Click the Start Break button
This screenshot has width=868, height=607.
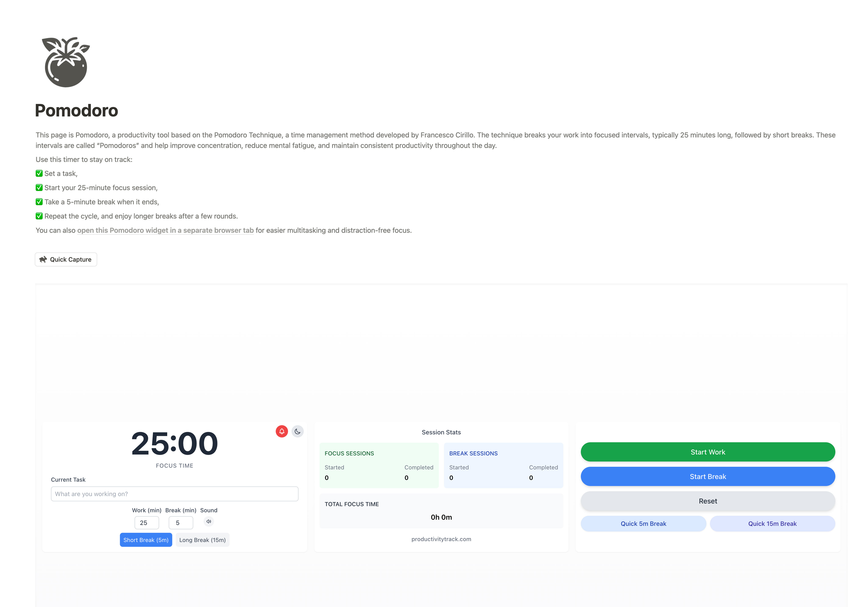708,477
